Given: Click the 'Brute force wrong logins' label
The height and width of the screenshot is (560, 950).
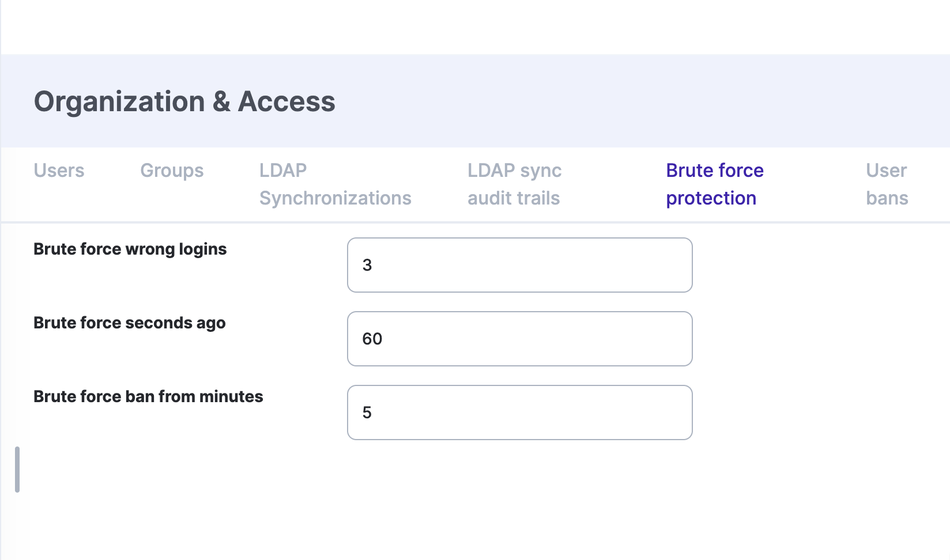Looking at the screenshot, I should (x=130, y=249).
